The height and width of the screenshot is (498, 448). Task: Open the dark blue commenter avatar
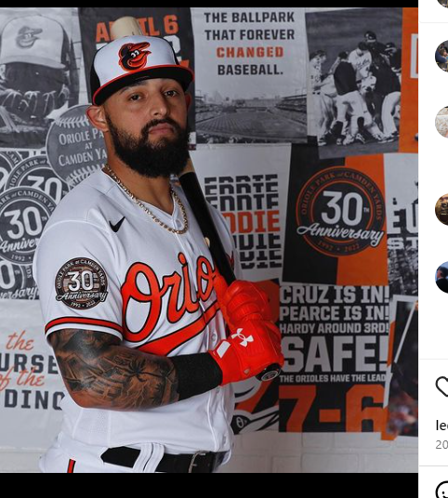pyautogui.click(x=441, y=277)
